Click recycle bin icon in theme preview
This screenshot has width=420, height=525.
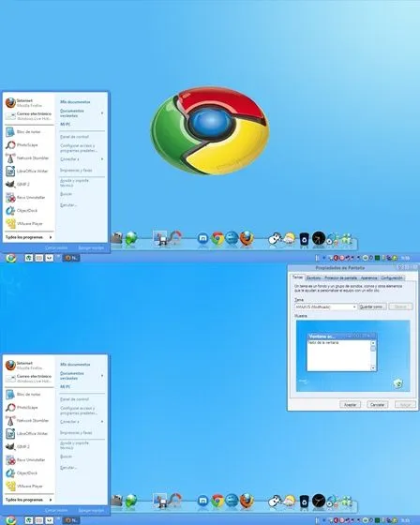point(397,383)
